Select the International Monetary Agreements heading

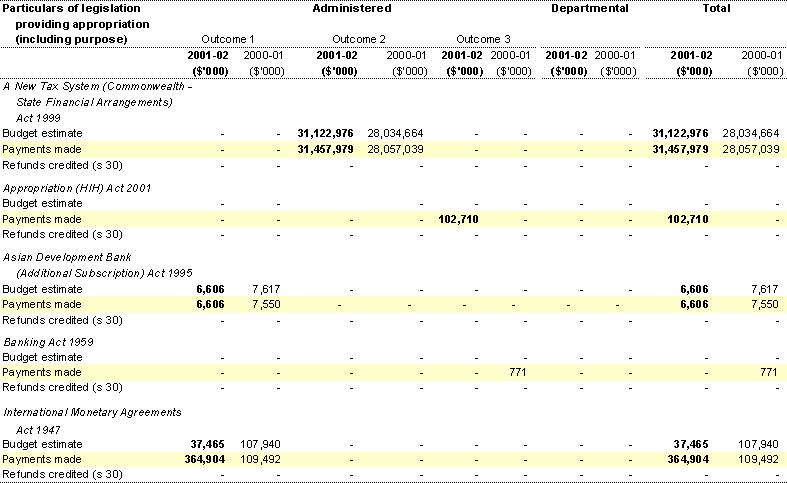click(x=92, y=411)
